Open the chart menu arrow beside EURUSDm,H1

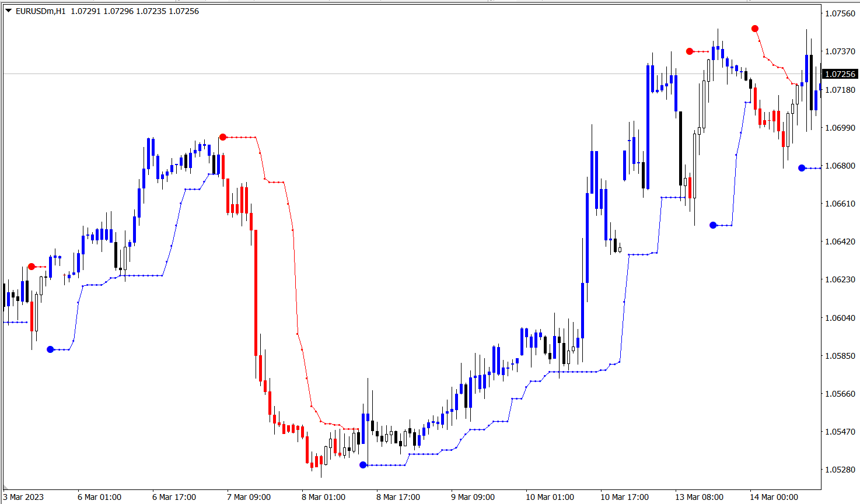click(8, 10)
